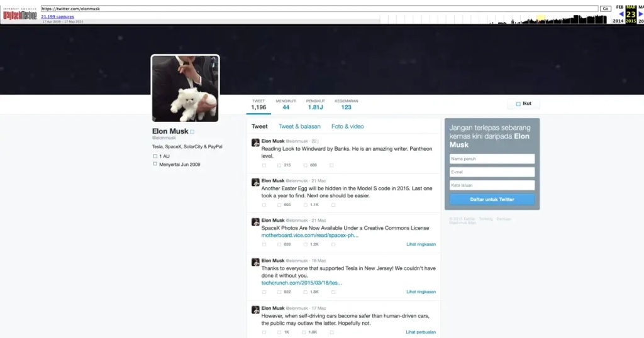The image size is (644, 338).
Task: Open more options on Tesla New Jersey tweet
Action: point(333,292)
